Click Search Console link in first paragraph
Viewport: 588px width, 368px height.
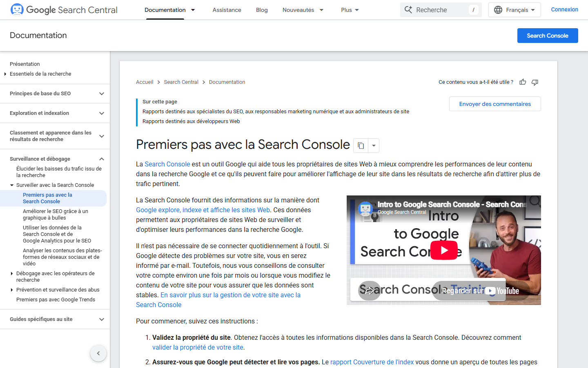167,164
